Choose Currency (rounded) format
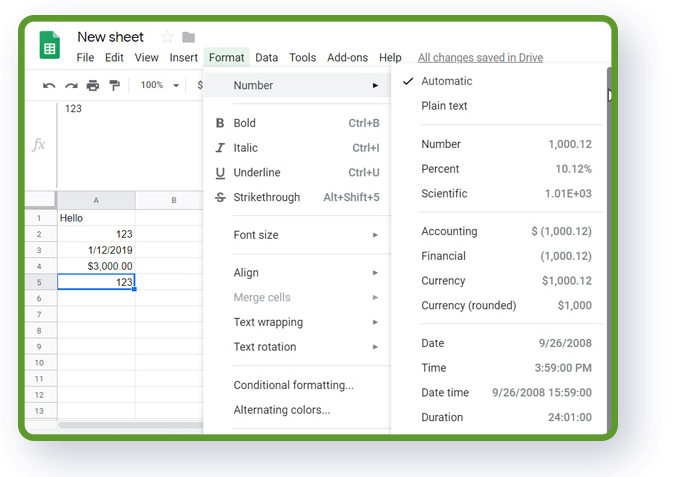Viewport: 681px width, 477px height. tap(499, 306)
